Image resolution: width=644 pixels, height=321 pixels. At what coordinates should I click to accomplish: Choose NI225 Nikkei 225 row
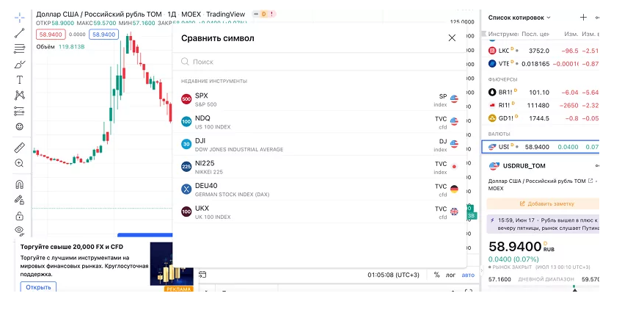coord(320,167)
